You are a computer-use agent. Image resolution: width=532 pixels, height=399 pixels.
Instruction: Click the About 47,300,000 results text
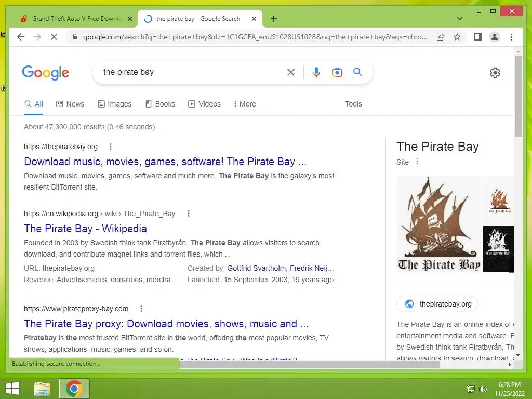pyautogui.click(x=89, y=127)
